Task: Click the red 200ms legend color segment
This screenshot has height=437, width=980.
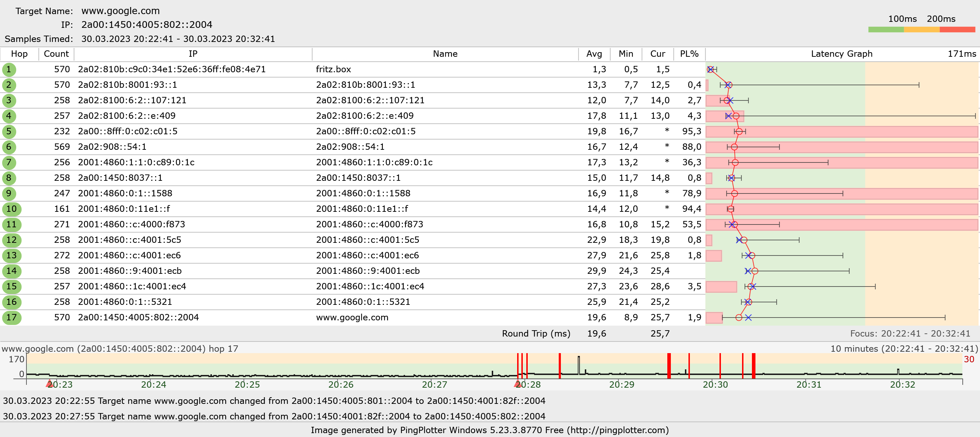Action: (957, 30)
